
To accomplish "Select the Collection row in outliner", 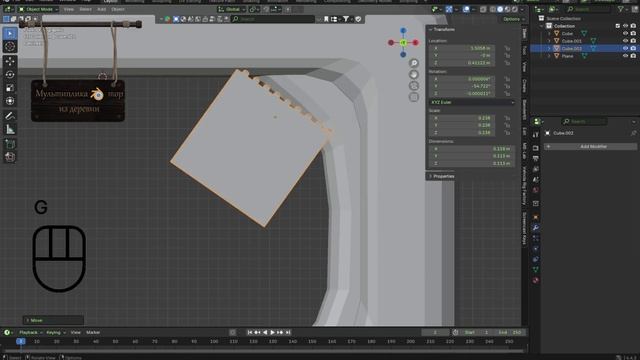I will [564, 26].
